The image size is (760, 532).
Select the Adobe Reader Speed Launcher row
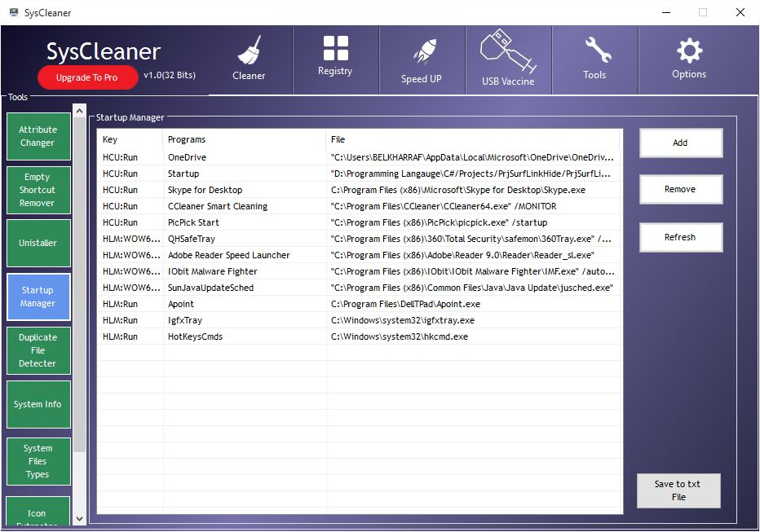click(x=359, y=255)
